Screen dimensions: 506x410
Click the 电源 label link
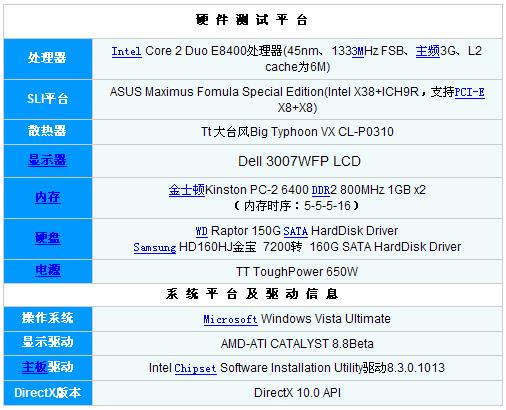48,270
